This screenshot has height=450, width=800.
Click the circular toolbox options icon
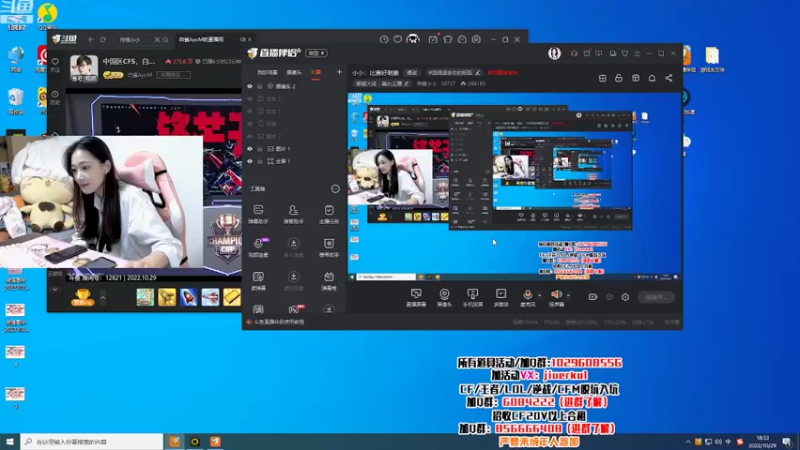coord(335,189)
